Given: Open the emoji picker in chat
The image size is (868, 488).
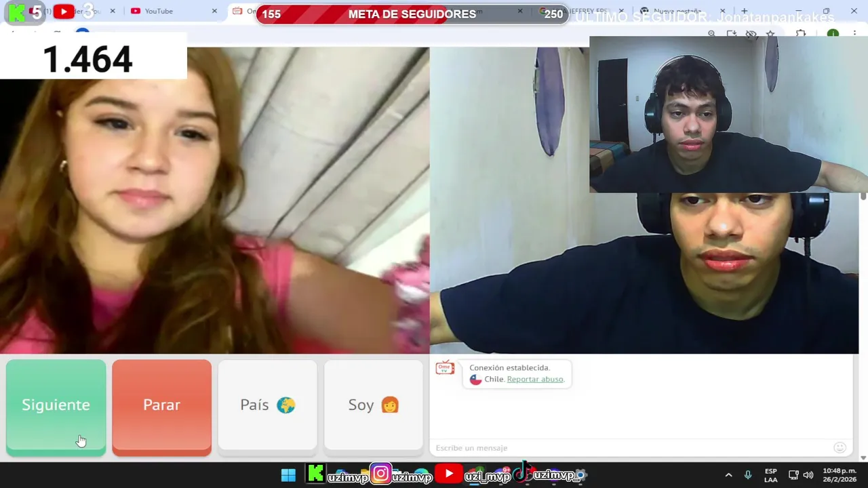Looking at the screenshot, I should [840, 447].
